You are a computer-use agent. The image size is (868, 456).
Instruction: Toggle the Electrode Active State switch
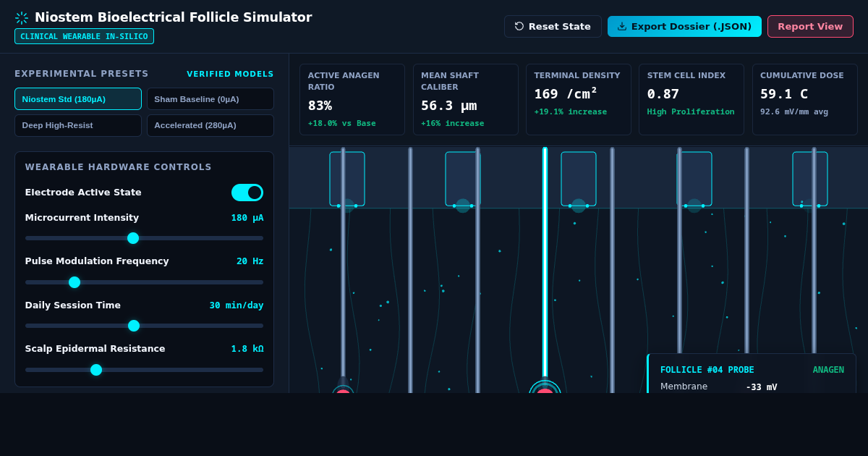[x=247, y=193]
